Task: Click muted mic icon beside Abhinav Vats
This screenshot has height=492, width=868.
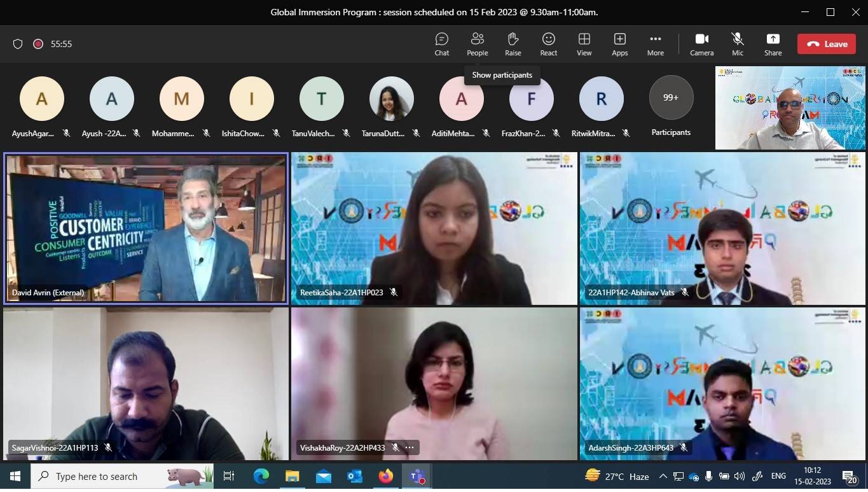Action: [x=685, y=292]
